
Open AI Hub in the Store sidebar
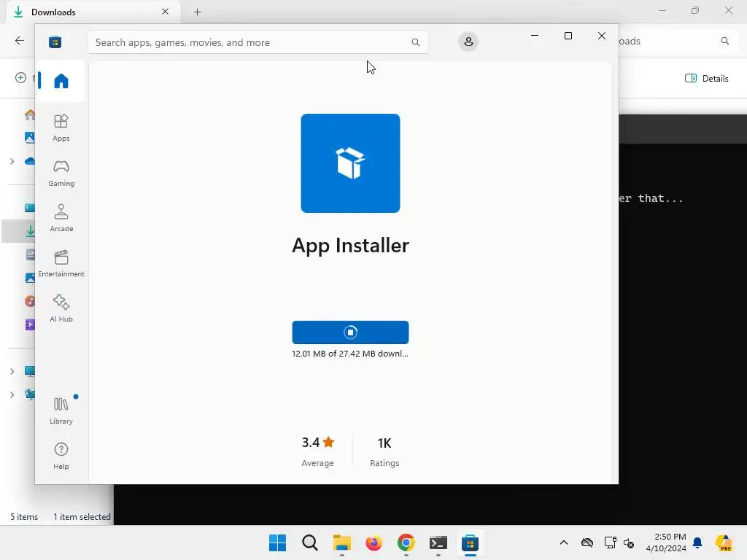pyautogui.click(x=61, y=308)
